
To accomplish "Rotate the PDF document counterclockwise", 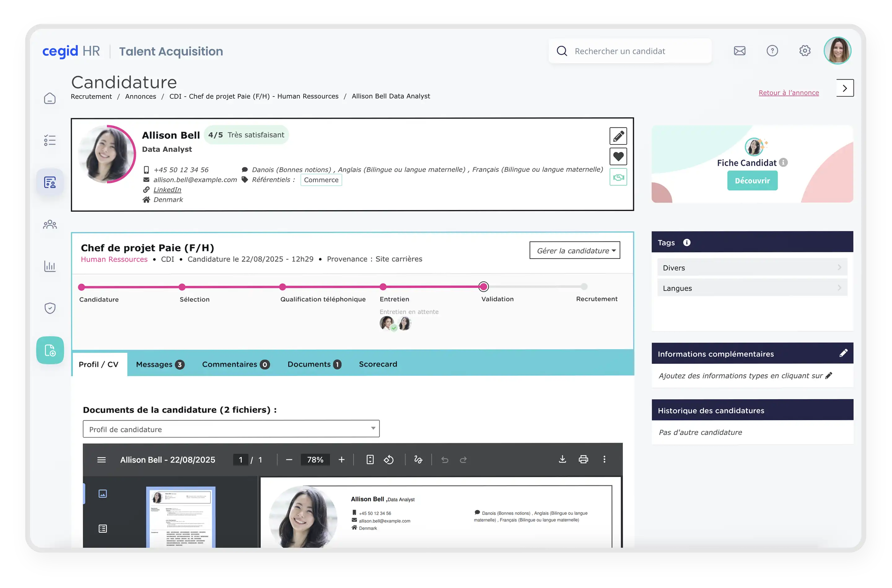I will [388, 460].
